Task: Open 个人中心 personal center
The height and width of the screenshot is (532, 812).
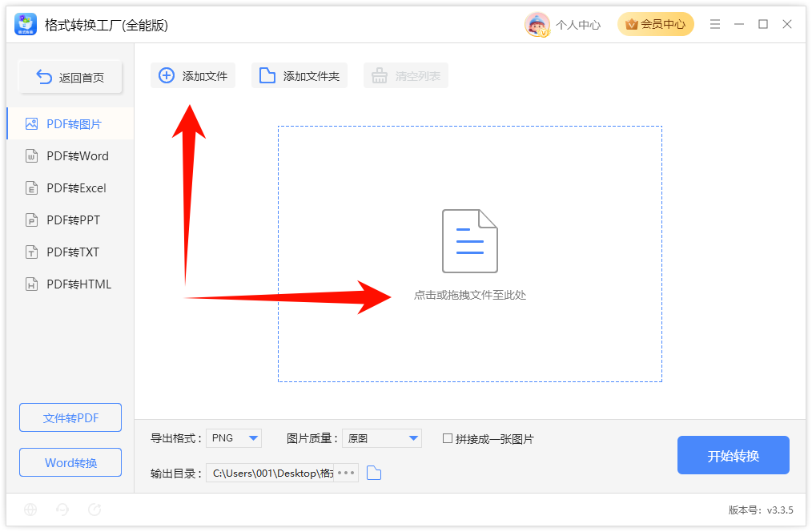Action: 578,25
